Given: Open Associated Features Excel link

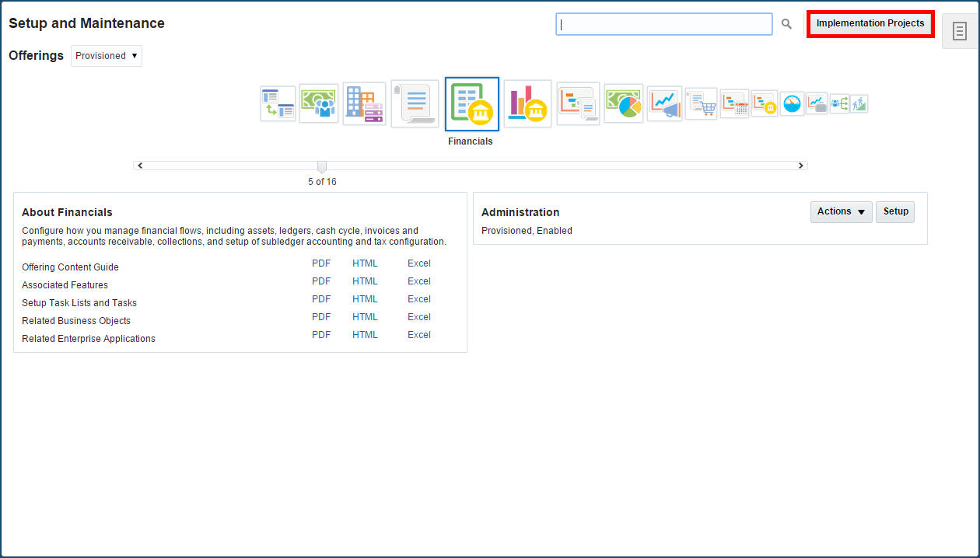Looking at the screenshot, I should (x=419, y=281).
